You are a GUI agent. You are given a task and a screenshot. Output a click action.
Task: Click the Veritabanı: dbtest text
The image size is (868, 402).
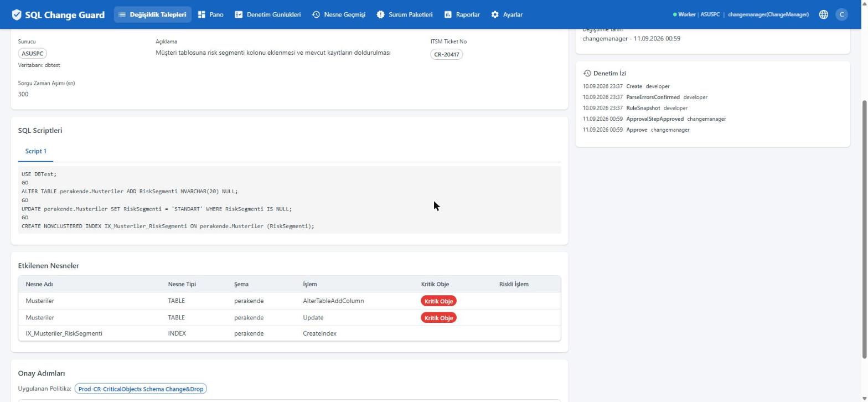(x=39, y=65)
